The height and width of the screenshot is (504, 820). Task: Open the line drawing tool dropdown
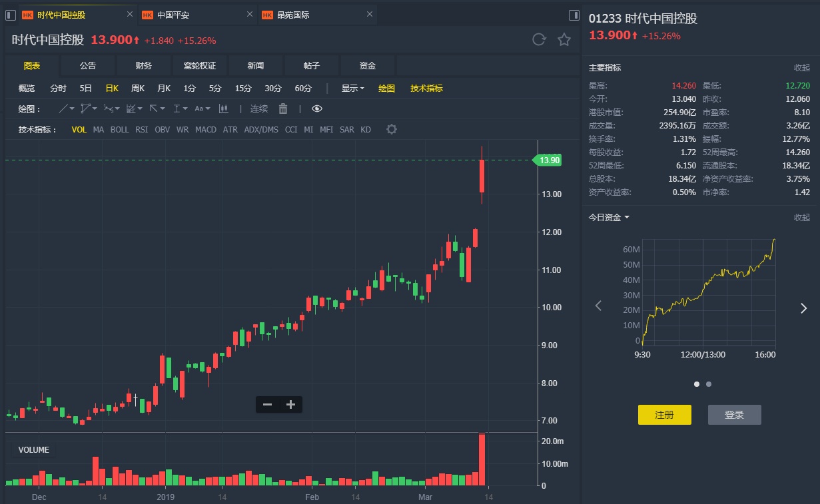click(x=67, y=109)
